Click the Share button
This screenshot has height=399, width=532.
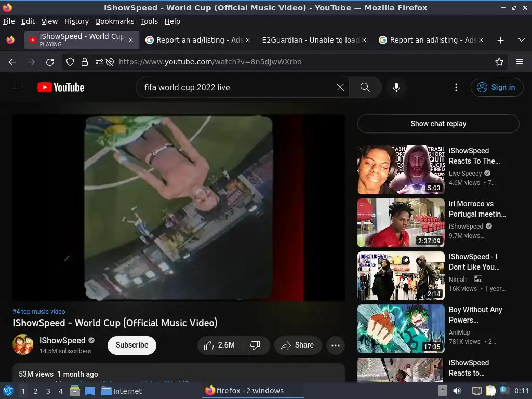point(298,345)
